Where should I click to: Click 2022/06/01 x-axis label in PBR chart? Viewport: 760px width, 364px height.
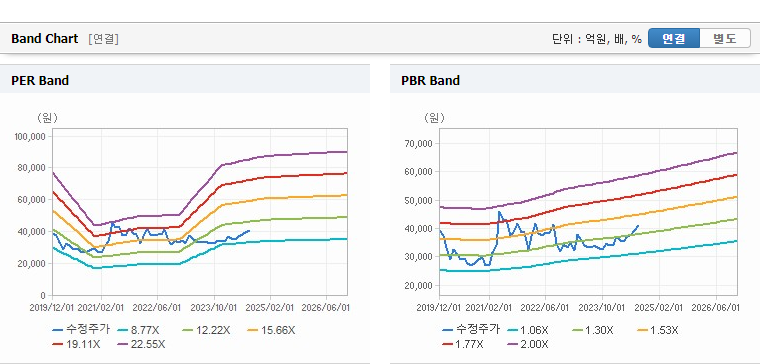pyautogui.click(x=546, y=308)
